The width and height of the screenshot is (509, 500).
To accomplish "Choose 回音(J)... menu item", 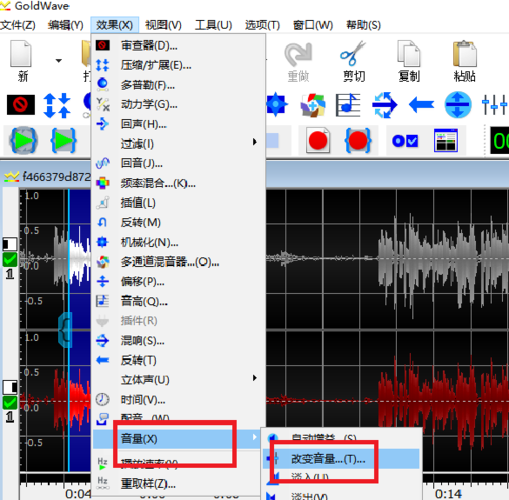I will [x=178, y=163].
